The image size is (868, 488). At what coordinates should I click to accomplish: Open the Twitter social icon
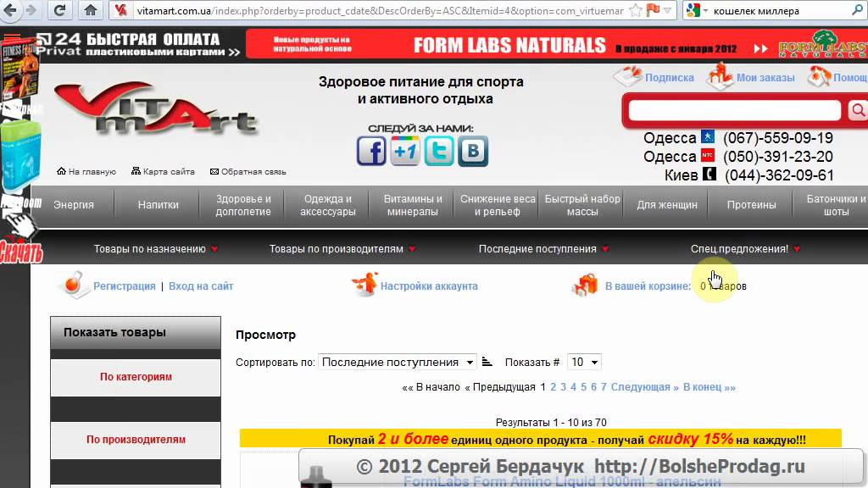point(438,151)
